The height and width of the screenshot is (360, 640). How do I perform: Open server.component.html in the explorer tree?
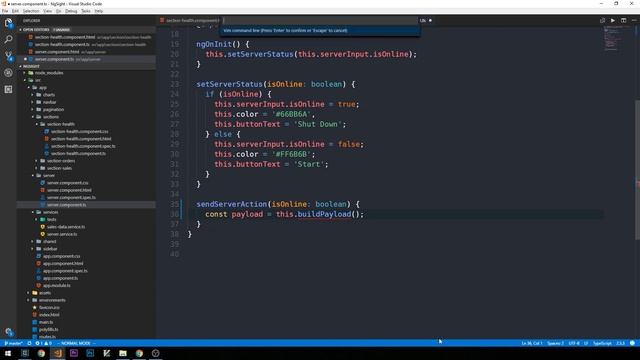click(69, 190)
